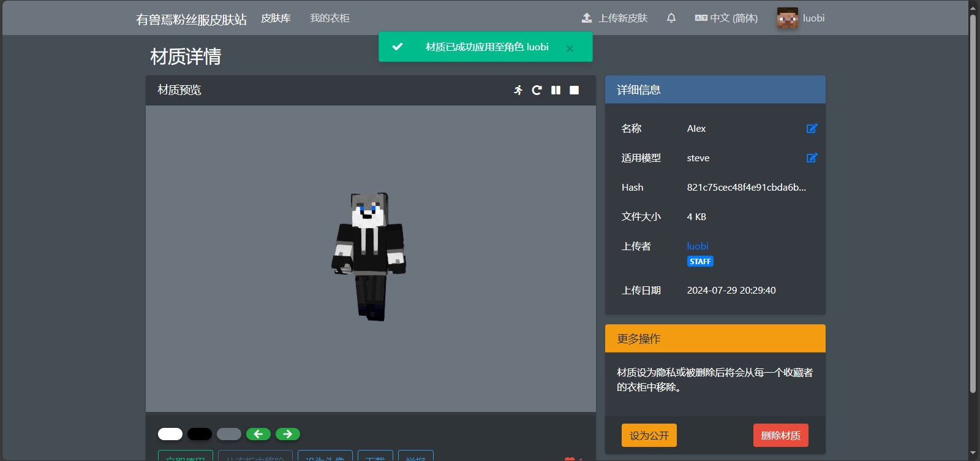Select gray background swatch

229,434
